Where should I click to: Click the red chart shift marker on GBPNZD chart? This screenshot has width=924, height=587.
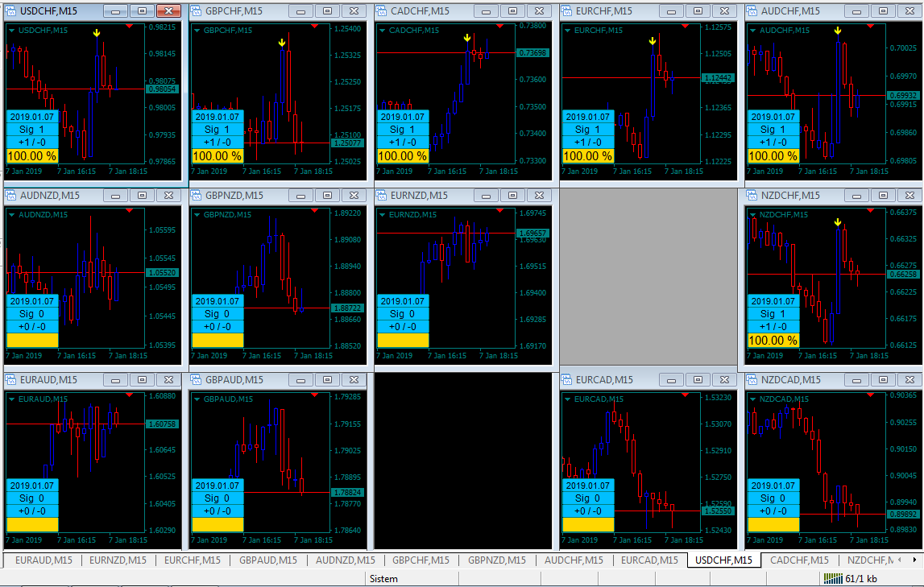click(x=315, y=210)
